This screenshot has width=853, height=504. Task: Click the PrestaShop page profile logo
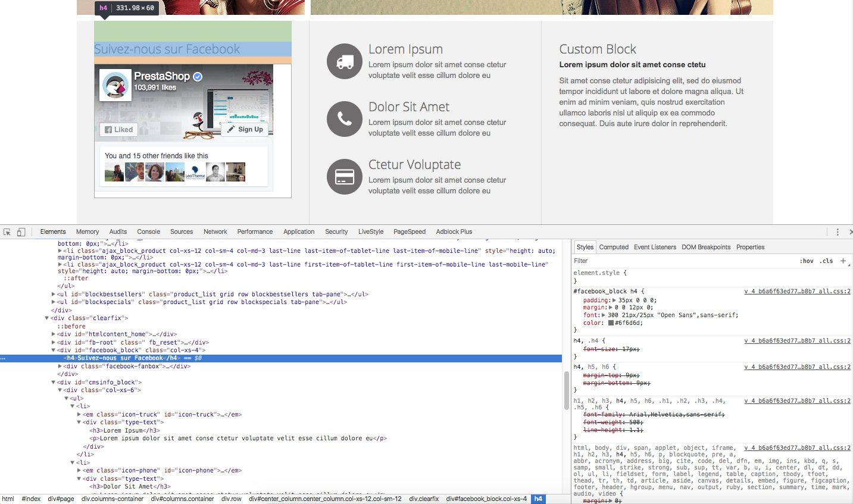[x=115, y=84]
